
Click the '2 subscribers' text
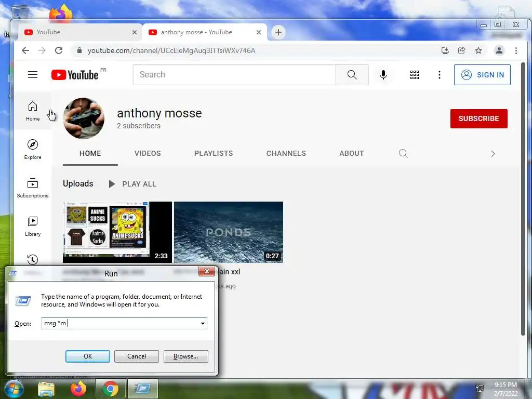coord(139,126)
